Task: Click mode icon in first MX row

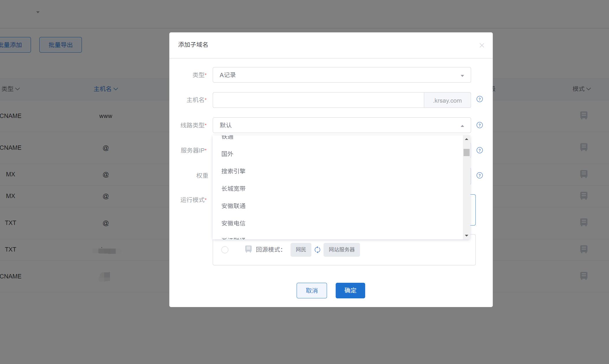Action: click(584, 174)
